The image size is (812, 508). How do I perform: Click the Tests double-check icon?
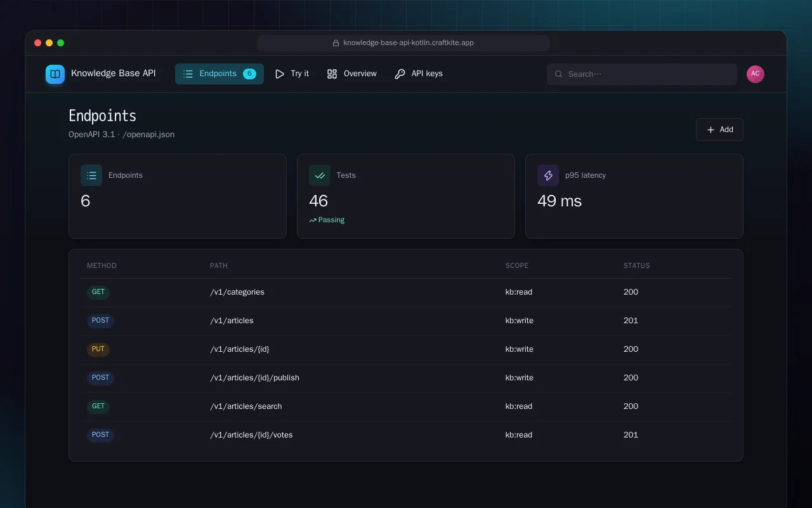[x=320, y=175]
